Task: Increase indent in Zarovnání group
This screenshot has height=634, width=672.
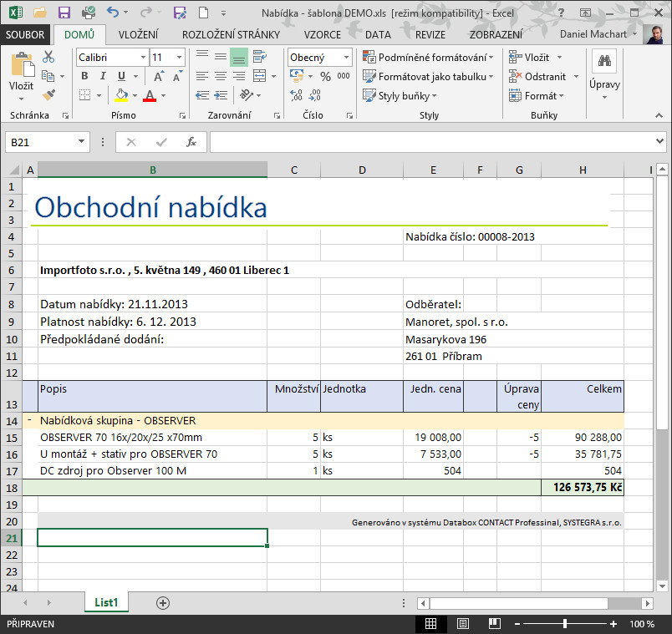Action: (221, 94)
